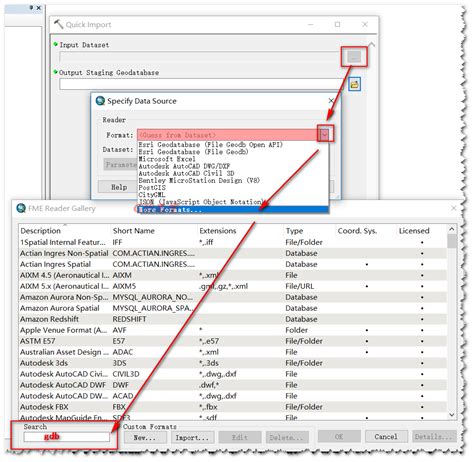This screenshot has height=462, width=474.
Task: Open More Formats... entry
Action: pyautogui.click(x=233, y=210)
